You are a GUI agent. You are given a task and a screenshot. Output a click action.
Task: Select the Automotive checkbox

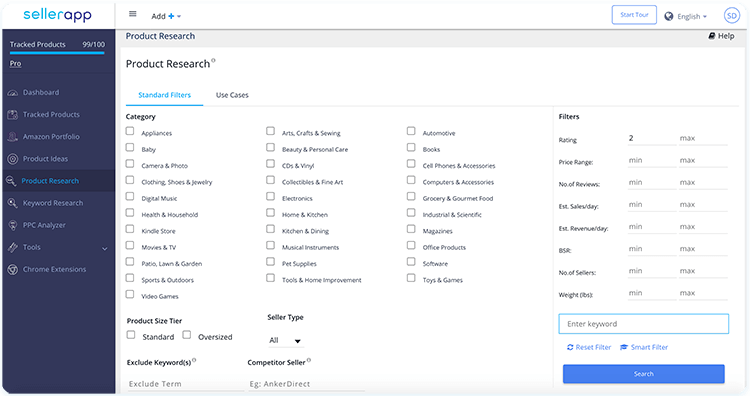(411, 131)
